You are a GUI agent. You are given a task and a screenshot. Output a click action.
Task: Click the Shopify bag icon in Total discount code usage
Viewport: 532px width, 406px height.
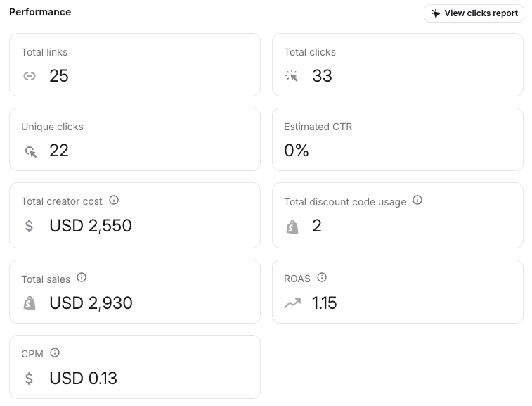coord(292,227)
